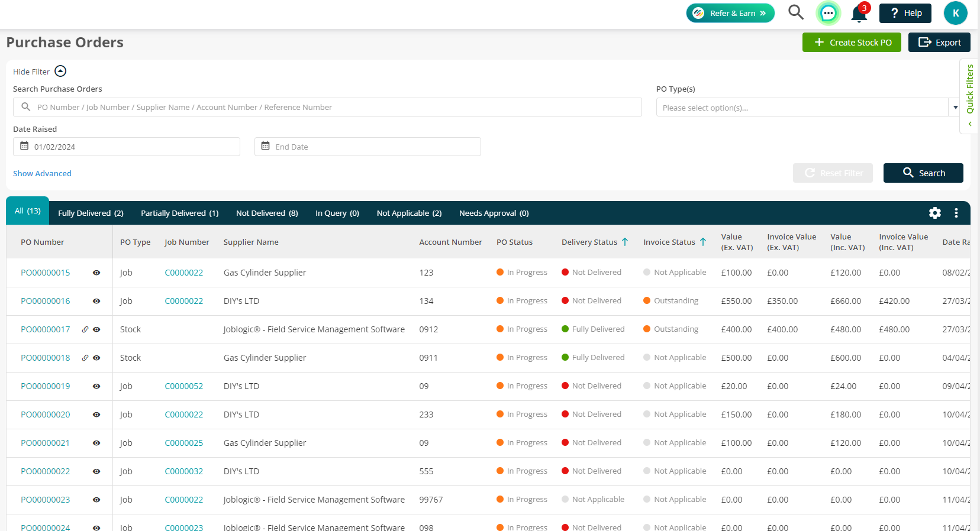Screen dimensions: 980x531
Task: Expand Show Advanced filters
Action: tap(42, 173)
